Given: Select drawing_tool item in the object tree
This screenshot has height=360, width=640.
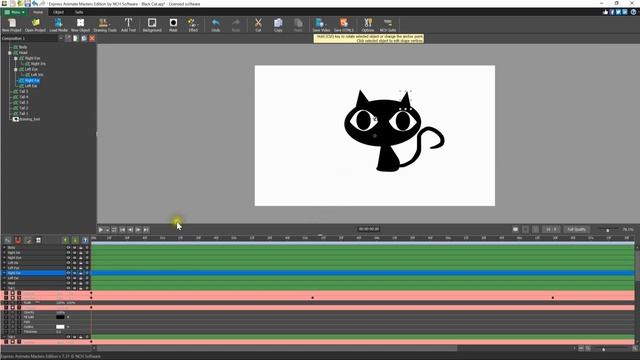Looking at the screenshot, I should click(30, 119).
